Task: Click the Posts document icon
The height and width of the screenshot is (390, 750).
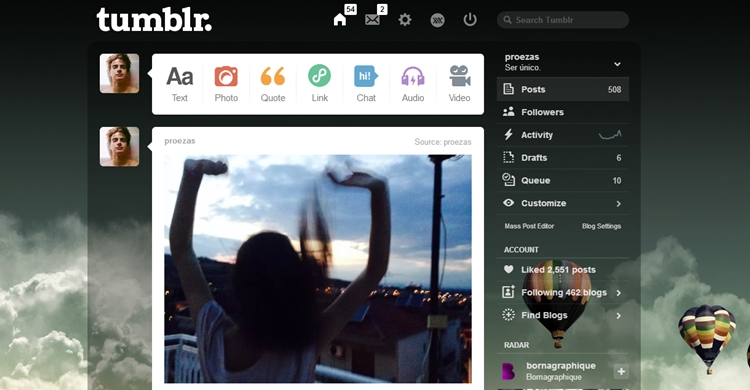Action: [508, 89]
